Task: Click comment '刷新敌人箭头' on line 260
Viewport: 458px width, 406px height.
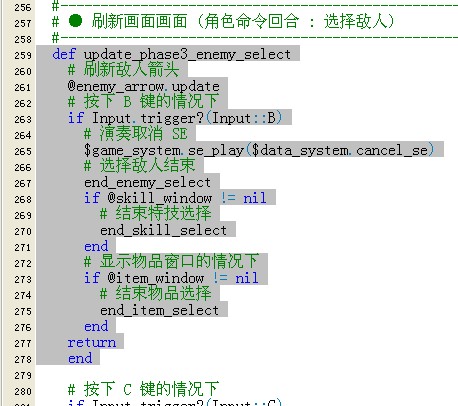Action: (x=124, y=70)
